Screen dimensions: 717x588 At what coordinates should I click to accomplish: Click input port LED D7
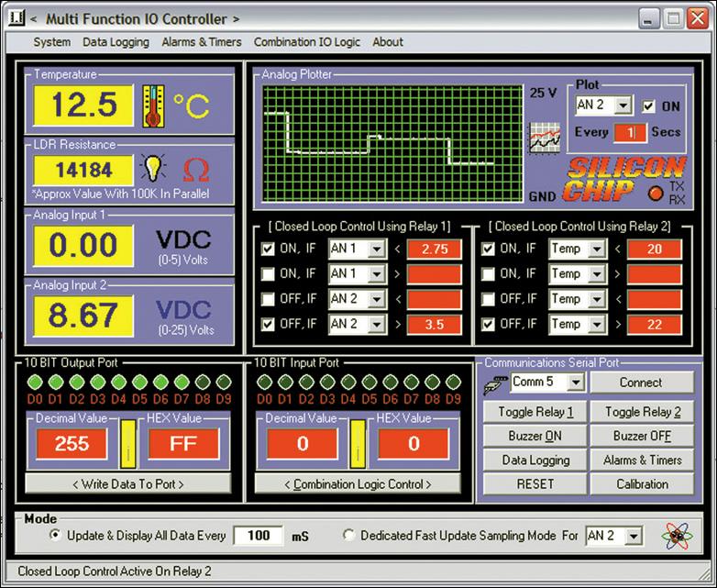click(411, 383)
